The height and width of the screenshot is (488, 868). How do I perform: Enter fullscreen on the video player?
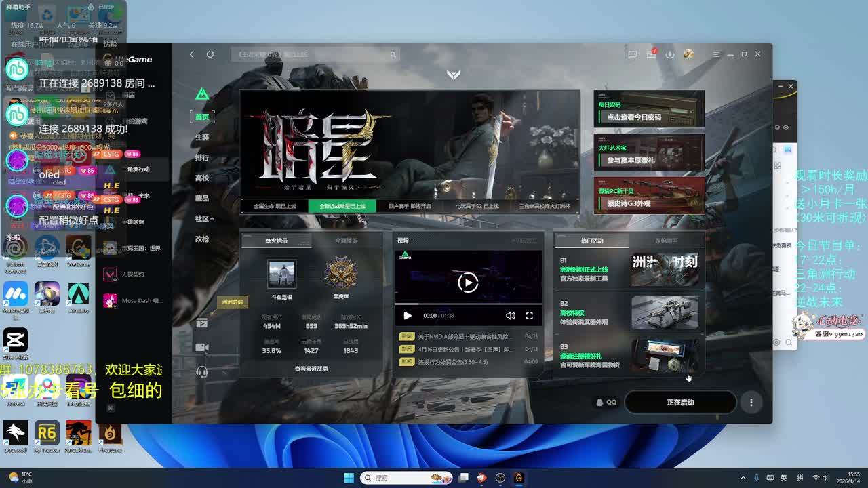pyautogui.click(x=530, y=316)
